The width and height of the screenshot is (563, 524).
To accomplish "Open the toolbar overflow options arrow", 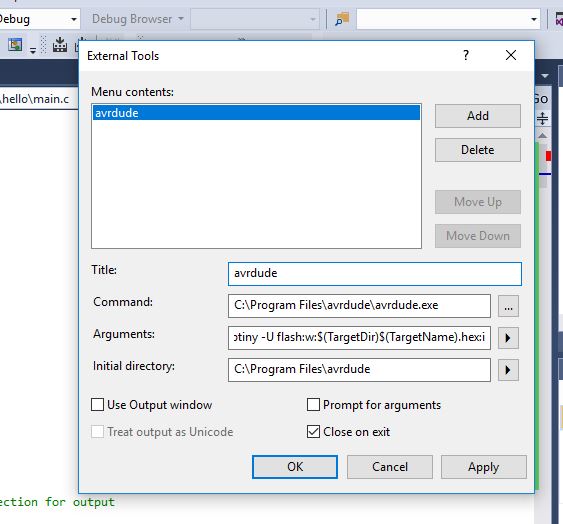I will [x=33, y=51].
